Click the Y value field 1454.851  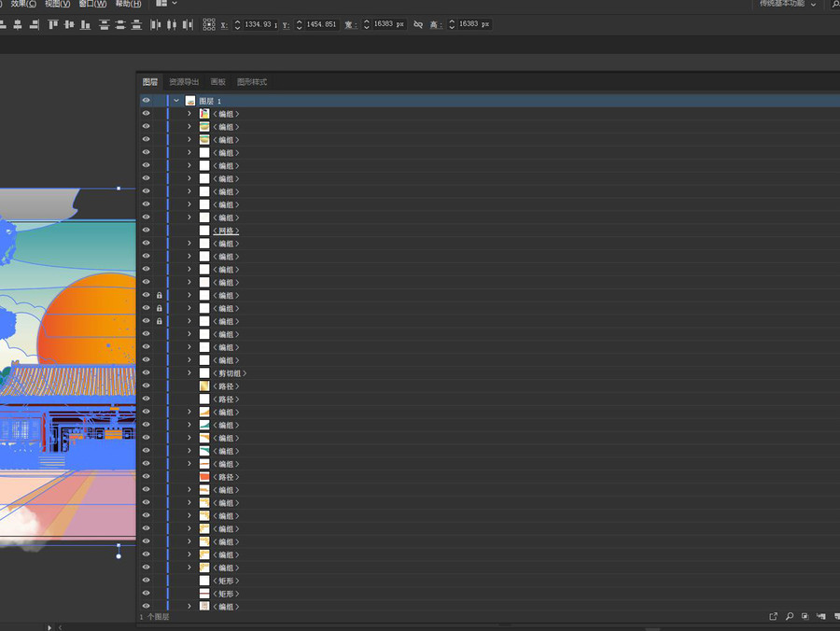click(321, 24)
